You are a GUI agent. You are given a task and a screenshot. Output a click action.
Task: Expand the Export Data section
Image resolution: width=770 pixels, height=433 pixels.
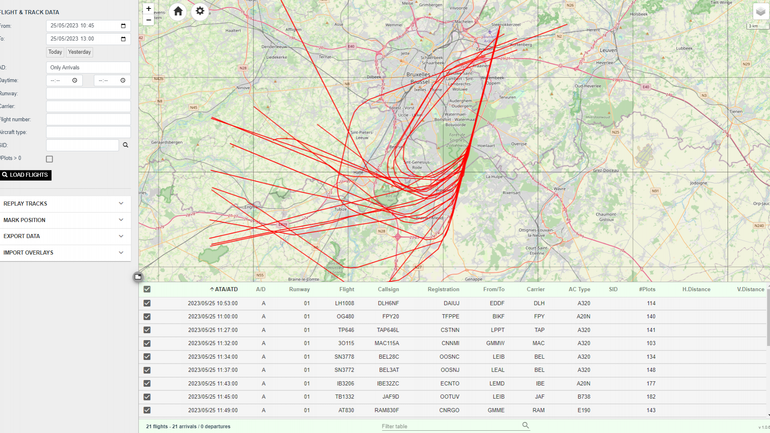[x=64, y=237]
